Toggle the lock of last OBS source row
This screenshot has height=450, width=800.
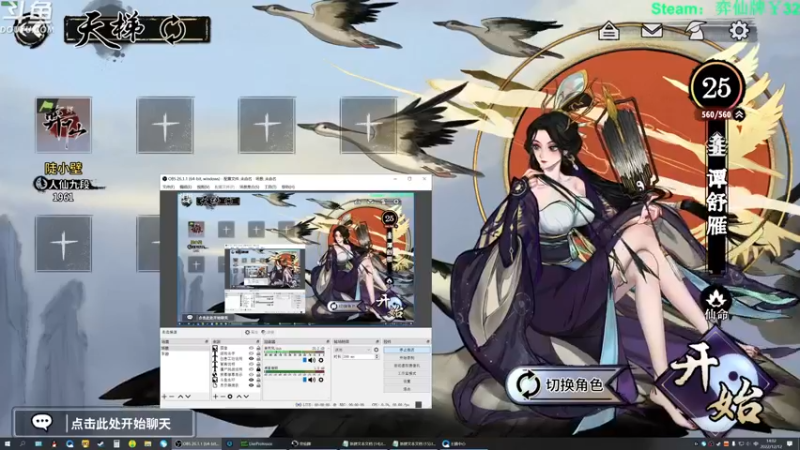point(259,385)
